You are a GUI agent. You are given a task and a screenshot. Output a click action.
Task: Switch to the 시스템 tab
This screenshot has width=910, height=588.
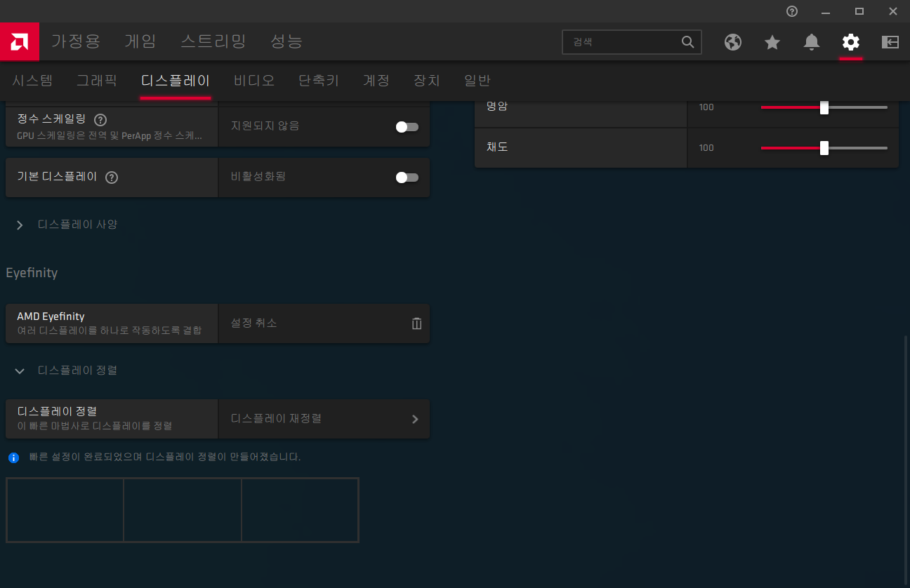point(32,80)
